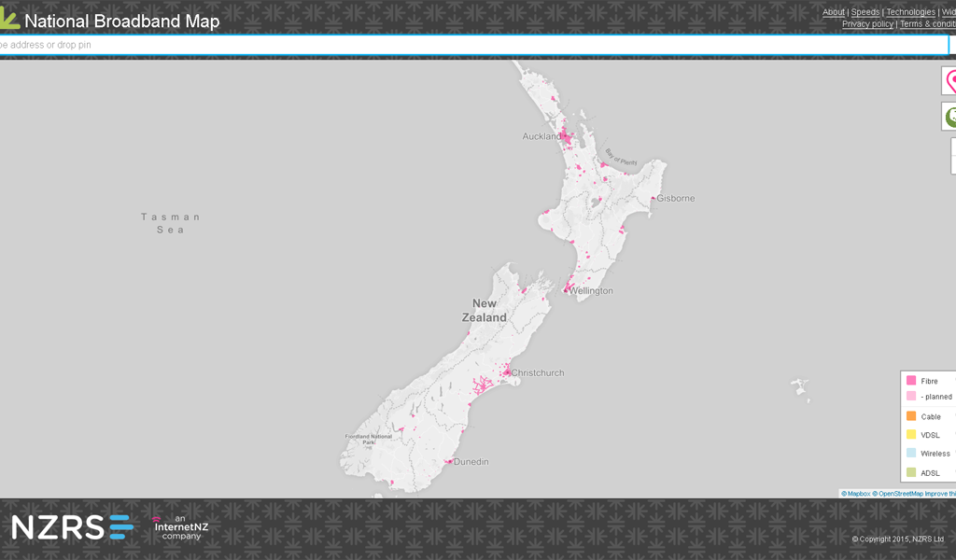Open the About page

coord(833,11)
